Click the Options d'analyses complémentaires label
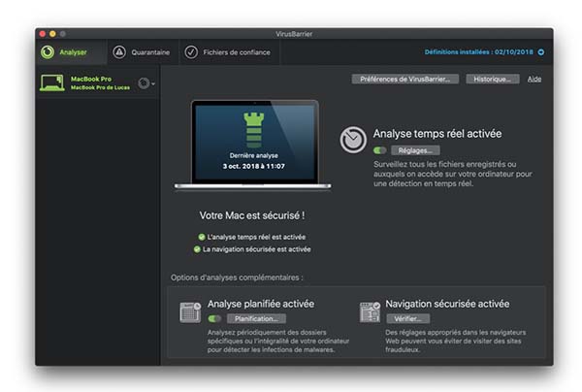This screenshot has height=392, width=582. click(x=237, y=278)
